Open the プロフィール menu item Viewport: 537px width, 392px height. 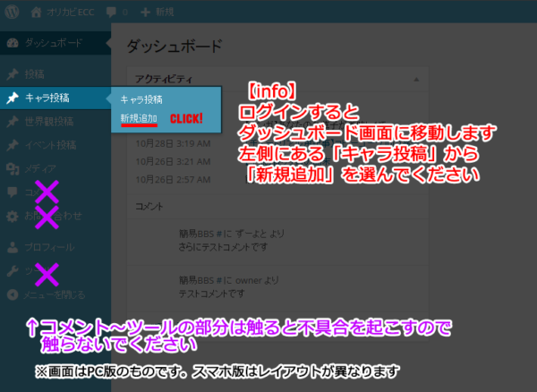point(55,247)
